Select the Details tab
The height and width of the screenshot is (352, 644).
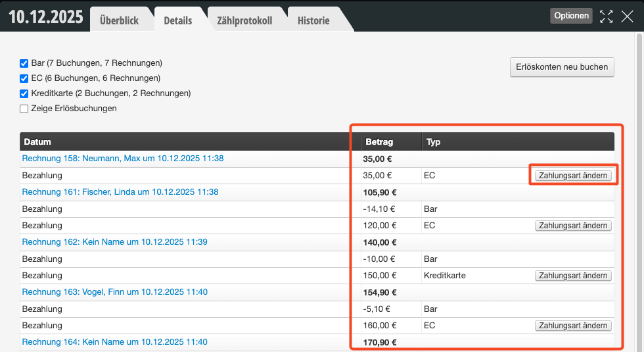coord(178,20)
